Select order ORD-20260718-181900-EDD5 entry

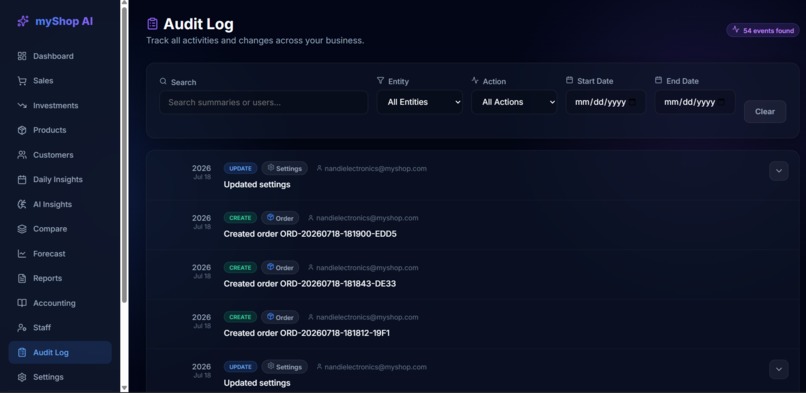pyautogui.click(x=473, y=225)
